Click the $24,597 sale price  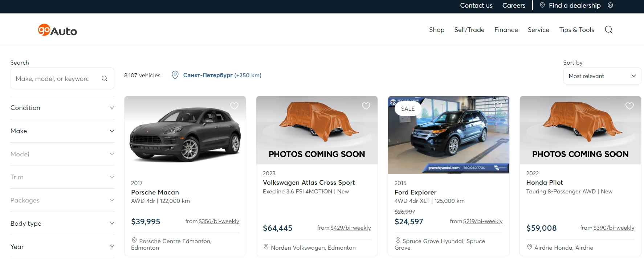tap(409, 222)
